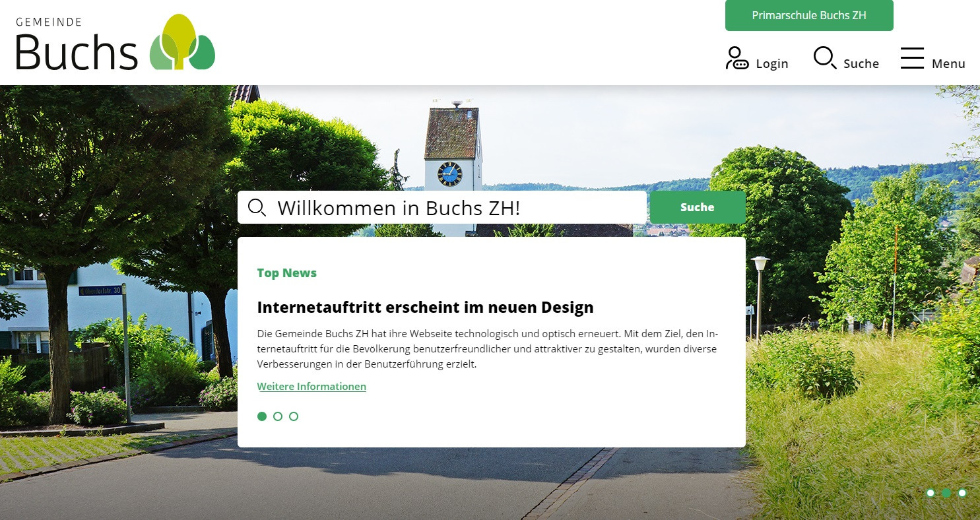This screenshot has height=520, width=980.
Task: Open 'Internetauftritt erscheint im neuen Design' headline
Action: [x=425, y=308]
